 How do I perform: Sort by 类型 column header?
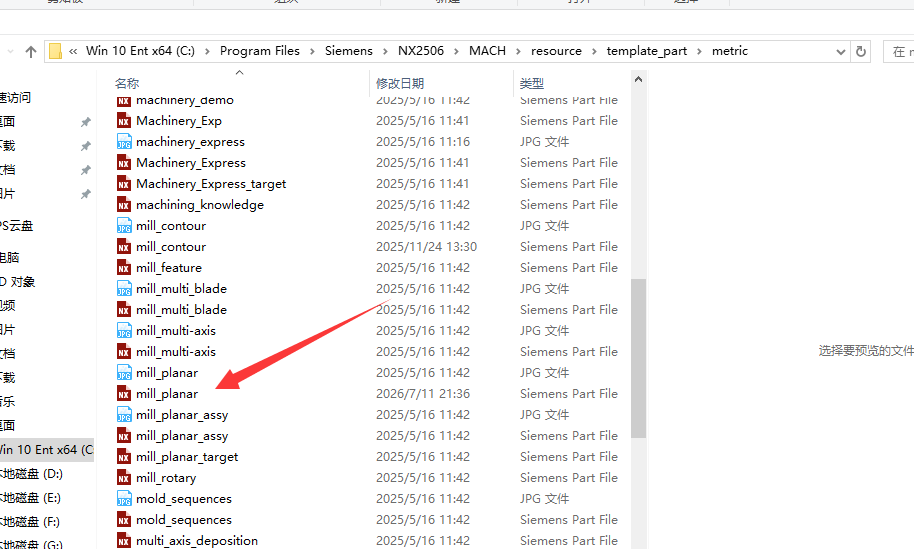pyautogui.click(x=532, y=83)
